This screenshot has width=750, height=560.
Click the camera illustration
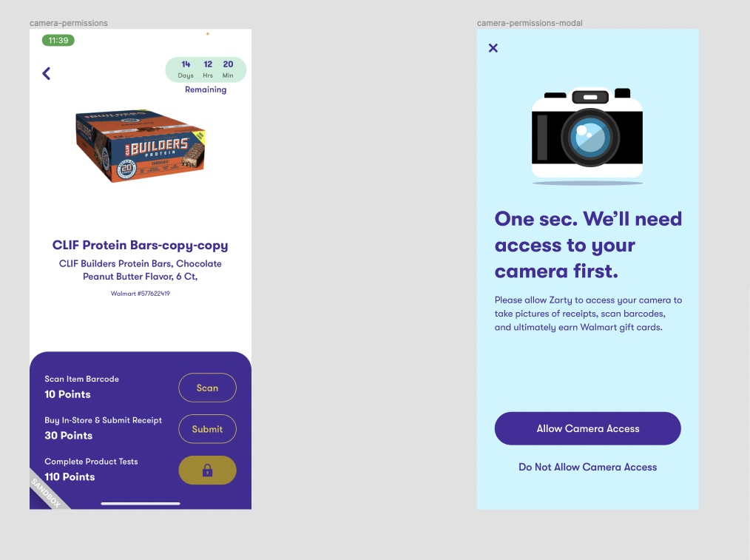[587, 136]
